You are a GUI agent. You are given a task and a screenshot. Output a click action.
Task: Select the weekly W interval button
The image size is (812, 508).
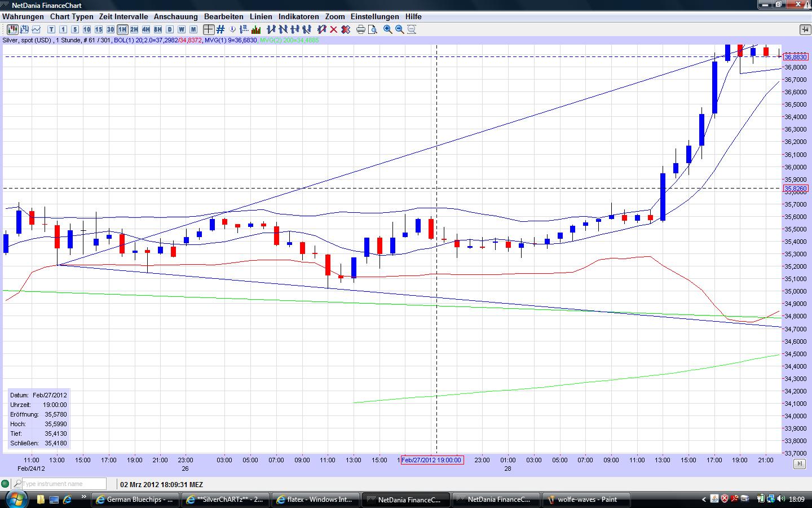182,29
